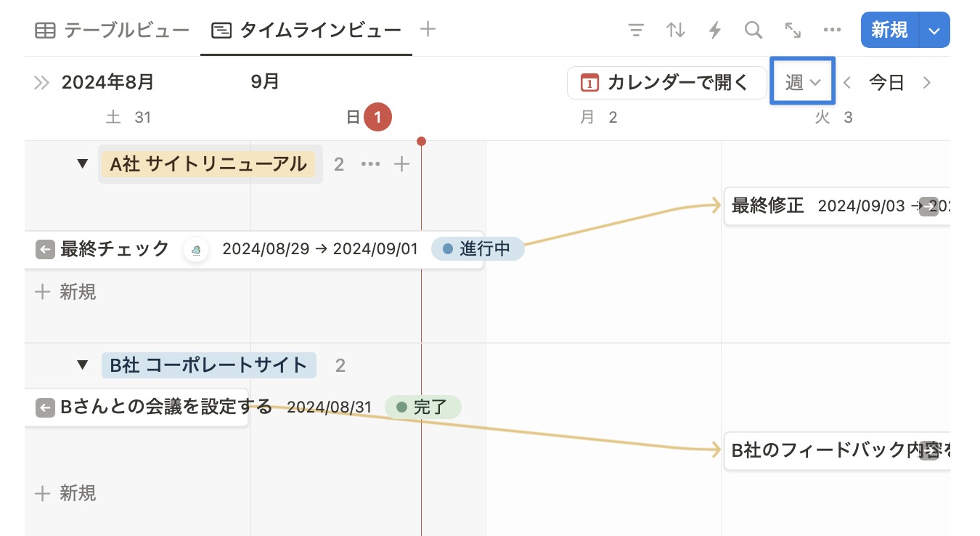Open Bさんとの会議を設定する timeline item
The image size is (980, 536).
(x=136, y=407)
